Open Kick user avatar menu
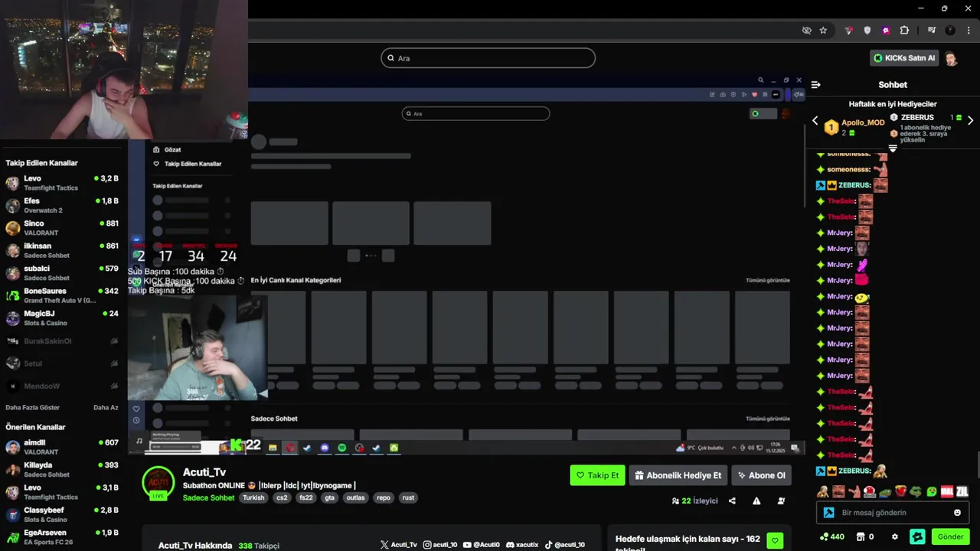This screenshot has width=980, height=551. pyautogui.click(x=951, y=58)
